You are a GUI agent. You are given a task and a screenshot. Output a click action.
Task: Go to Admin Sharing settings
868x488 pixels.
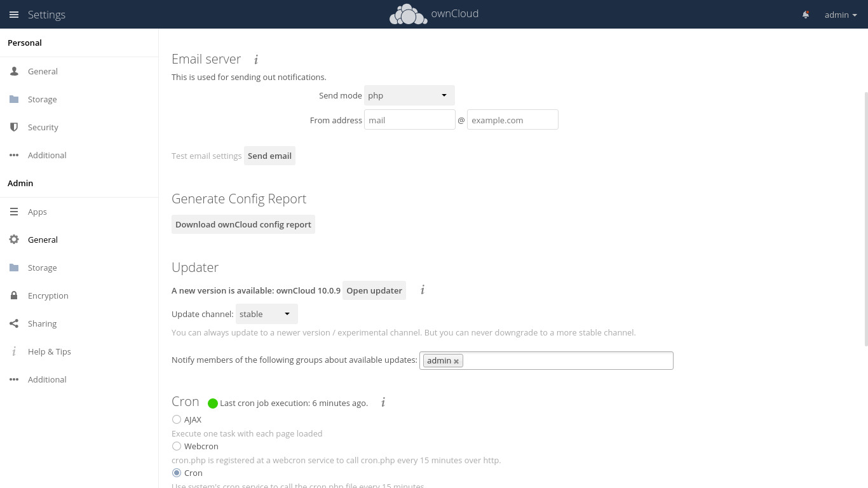coord(42,323)
